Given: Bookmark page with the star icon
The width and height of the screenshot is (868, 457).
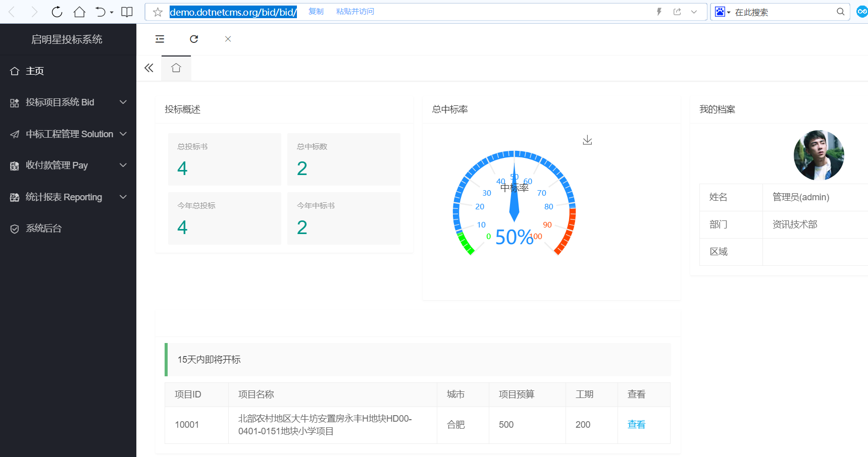Looking at the screenshot, I should pos(158,12).
